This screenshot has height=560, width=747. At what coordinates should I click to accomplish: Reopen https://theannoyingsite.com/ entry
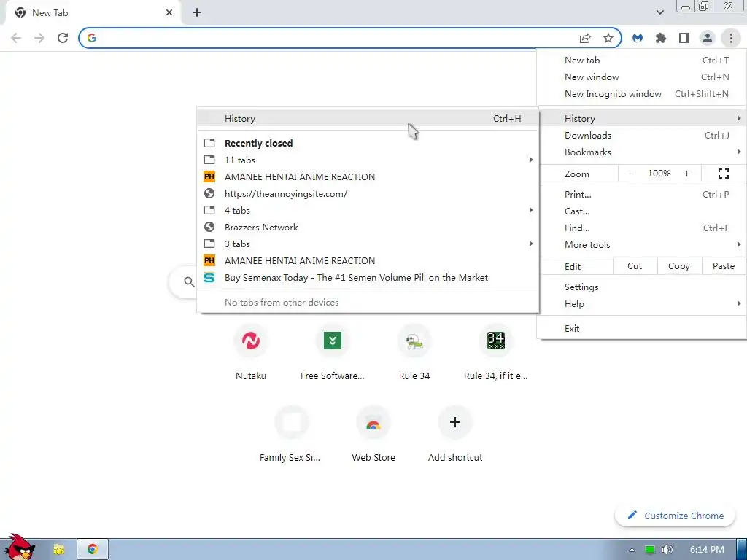(368, 194)
